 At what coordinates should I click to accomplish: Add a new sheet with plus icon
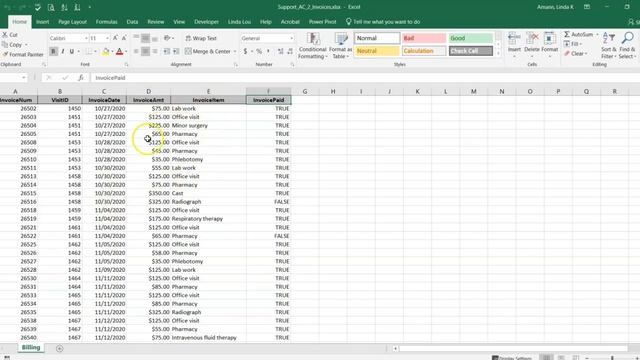click(x=60, y=349)
